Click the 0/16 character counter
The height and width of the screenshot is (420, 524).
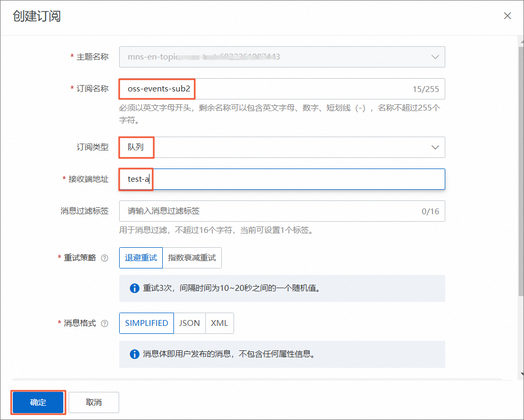tap(430, 212)
